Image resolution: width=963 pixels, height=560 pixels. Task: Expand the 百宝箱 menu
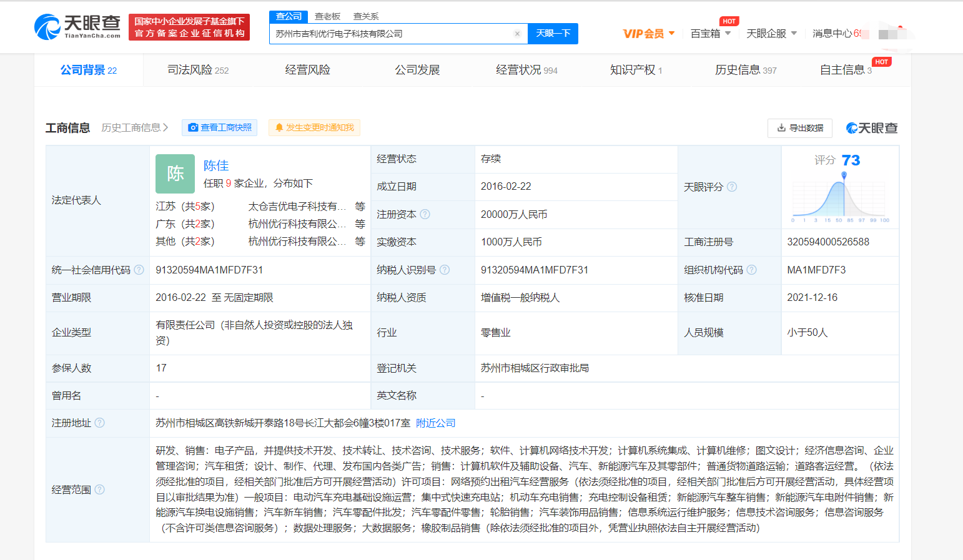click(711, 34)
